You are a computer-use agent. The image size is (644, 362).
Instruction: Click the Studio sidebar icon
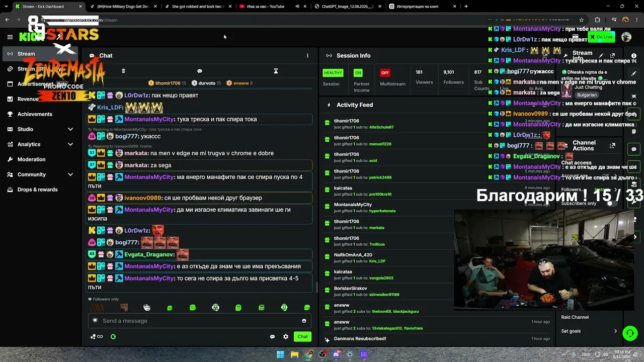coord(10,129)
